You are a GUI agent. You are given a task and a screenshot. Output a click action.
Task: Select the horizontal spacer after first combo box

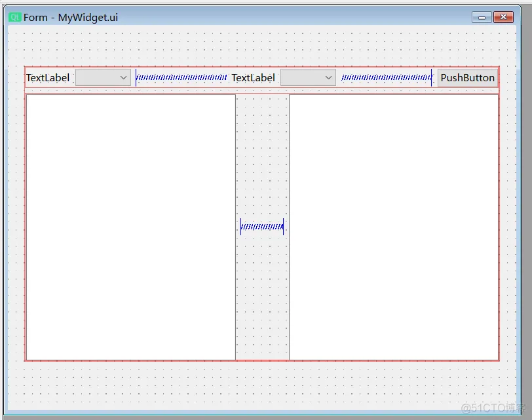[181, 78]
